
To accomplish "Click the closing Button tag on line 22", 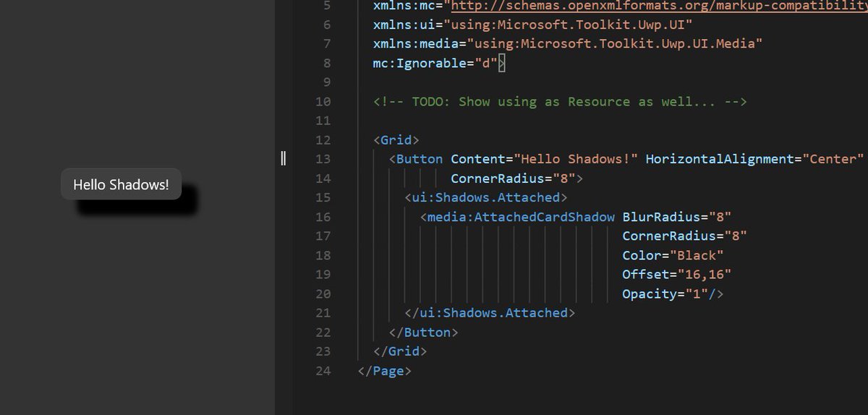I will point(424,333).
